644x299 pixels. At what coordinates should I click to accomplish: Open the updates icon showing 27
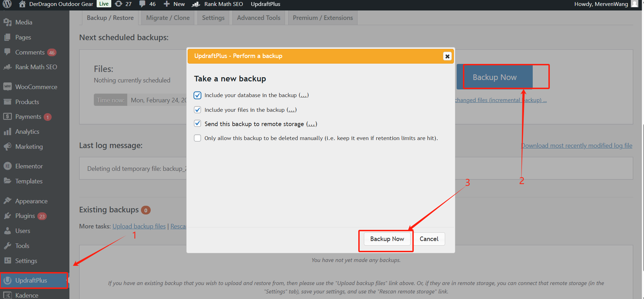(x=119, y=4)
